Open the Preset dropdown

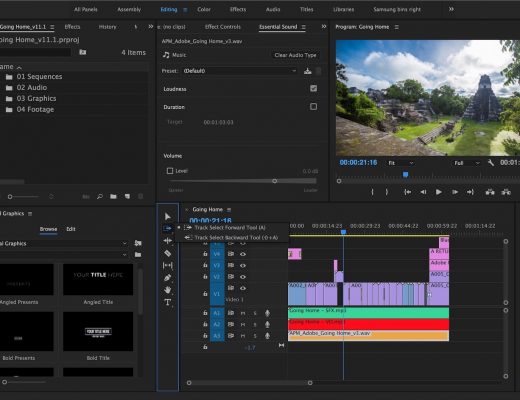(x=239, y=71)
